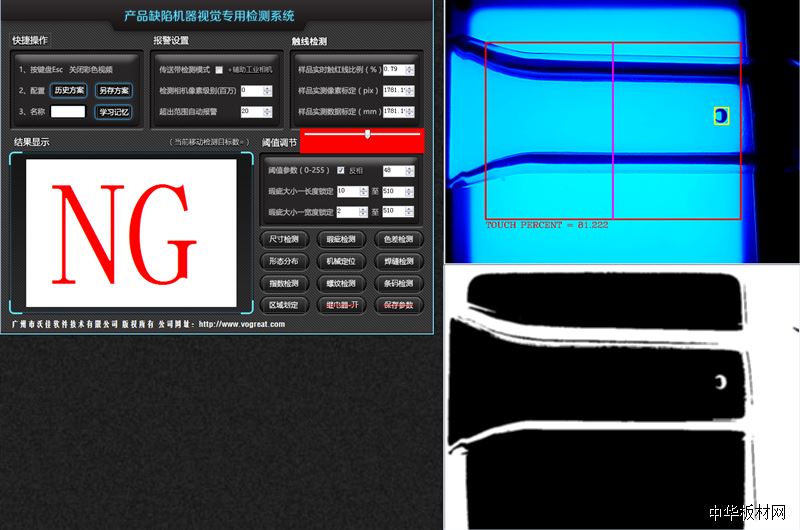Image resolution: width=800 pixels, height=530 pixels.
Task: Click the 名称 name input field
Action: point(68,112)
